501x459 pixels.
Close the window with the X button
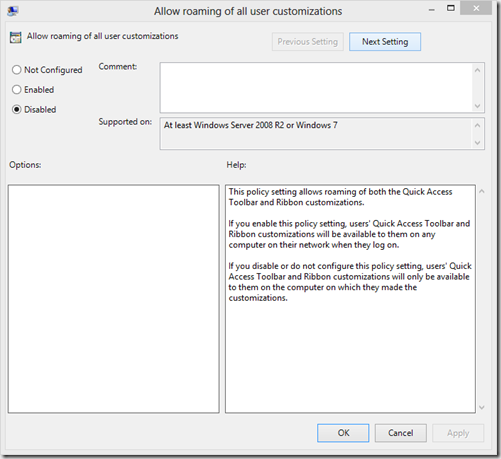click(x=476, y=8)
